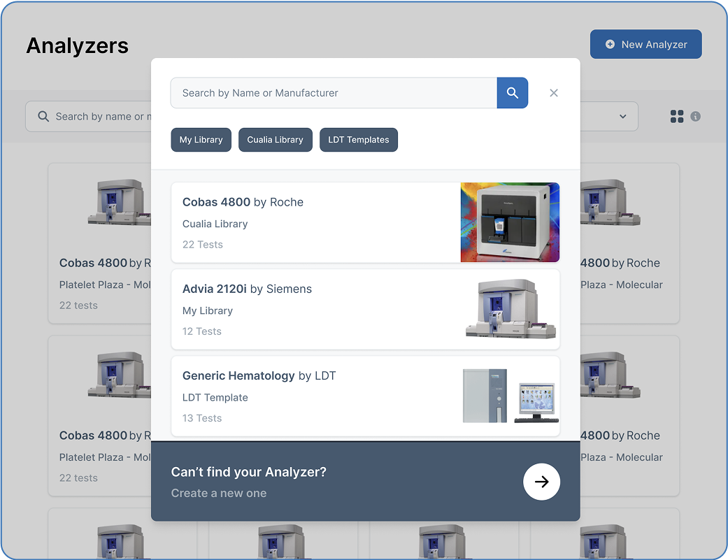728x560 pixels.
Task: Select the My Library filter
Action: 201,140
